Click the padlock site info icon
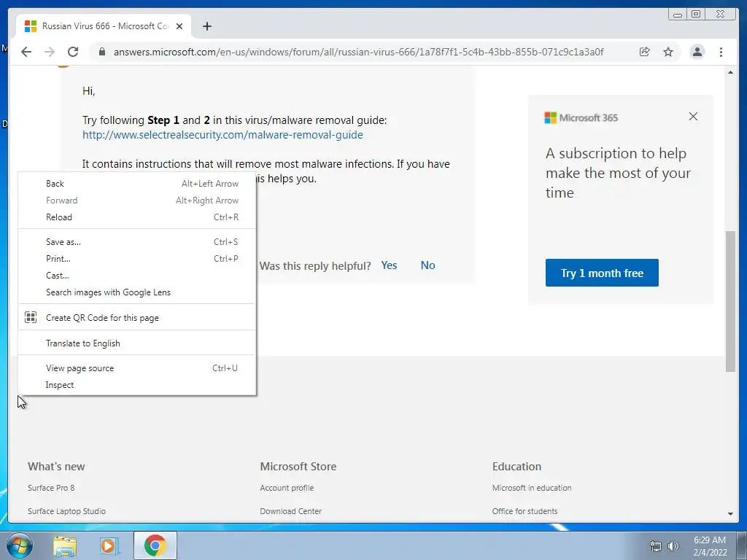747x560 pixels. click(102, 52)
